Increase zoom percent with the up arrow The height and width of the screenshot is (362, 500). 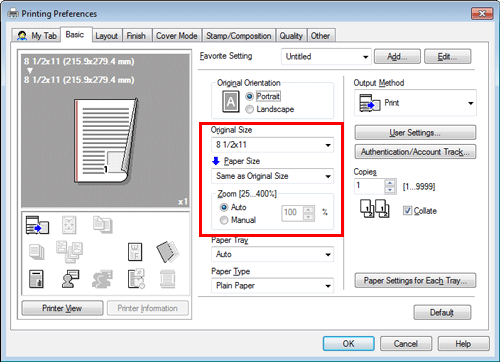[308, 209]
